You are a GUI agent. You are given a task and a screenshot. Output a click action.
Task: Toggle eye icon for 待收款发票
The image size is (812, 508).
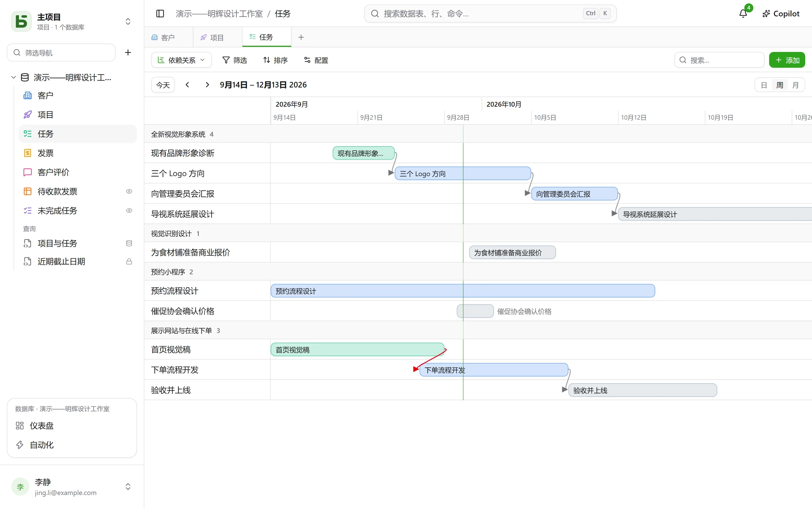[129, 191]
